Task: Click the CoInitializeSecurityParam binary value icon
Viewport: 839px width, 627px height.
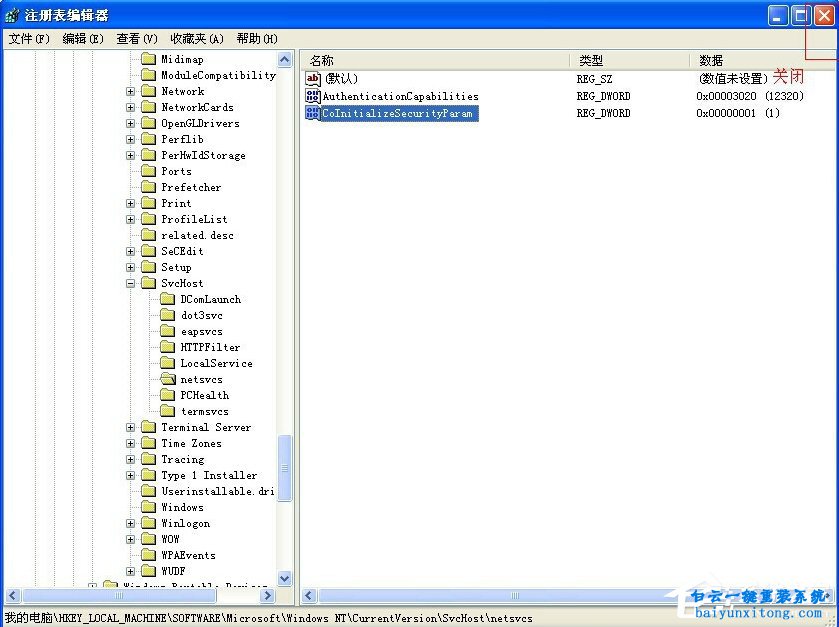Action: point(313,113)
